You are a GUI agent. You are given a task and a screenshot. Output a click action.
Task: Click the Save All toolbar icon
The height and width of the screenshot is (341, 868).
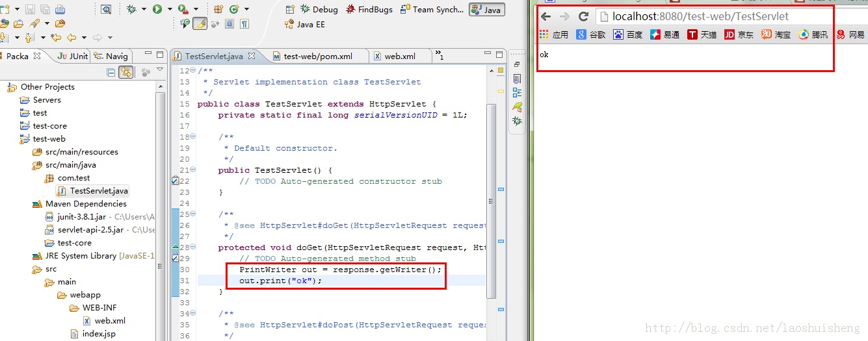(45, 9)
